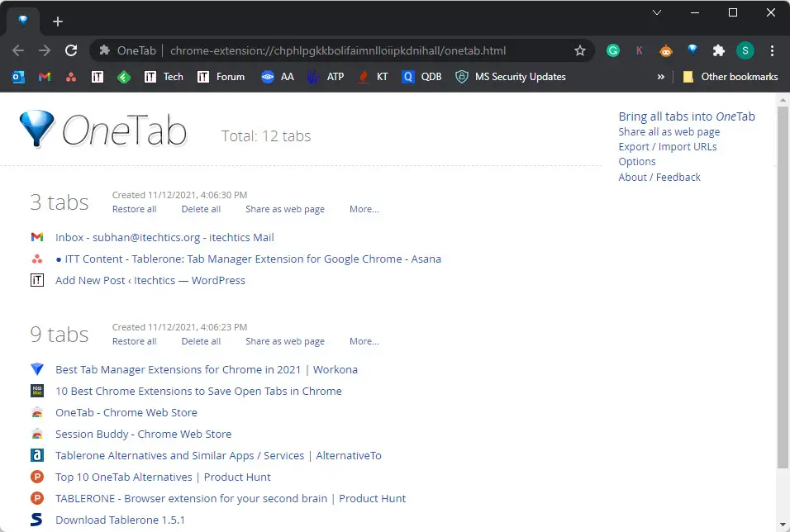
Task: Click Bring all tabs into OneTab
Action: [x=687, y=116]
